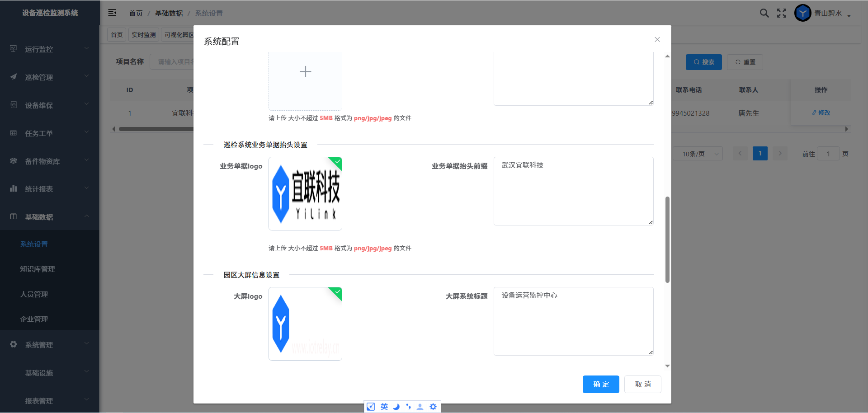This screenshot has height=413, width=868.
Task: Click the 英 language indicator in IME toolbar
Action: coord(384,407)
